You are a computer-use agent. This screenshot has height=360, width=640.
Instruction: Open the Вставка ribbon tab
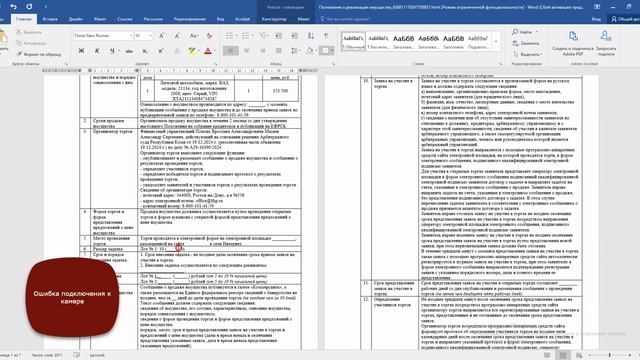click(x=50, y=19)
